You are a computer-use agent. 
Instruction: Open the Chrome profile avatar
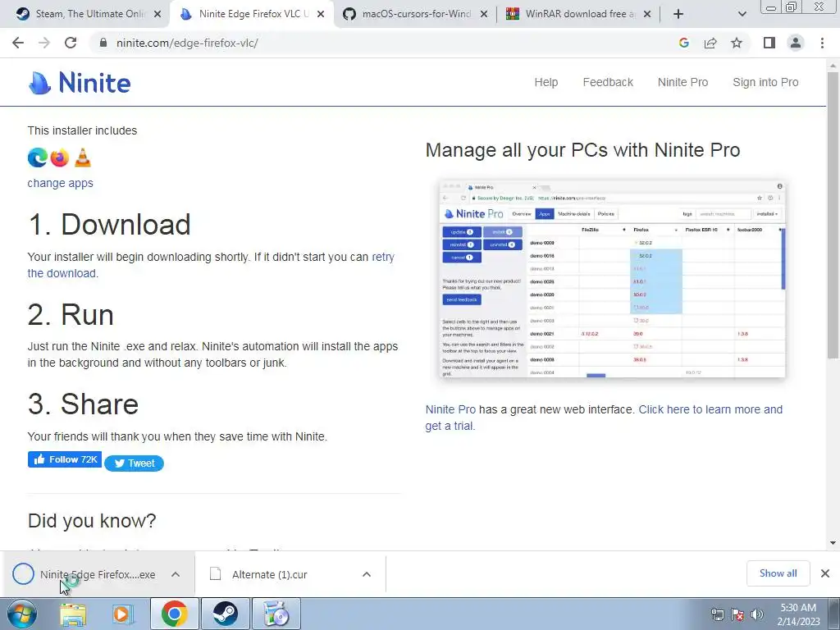[796, 43]
